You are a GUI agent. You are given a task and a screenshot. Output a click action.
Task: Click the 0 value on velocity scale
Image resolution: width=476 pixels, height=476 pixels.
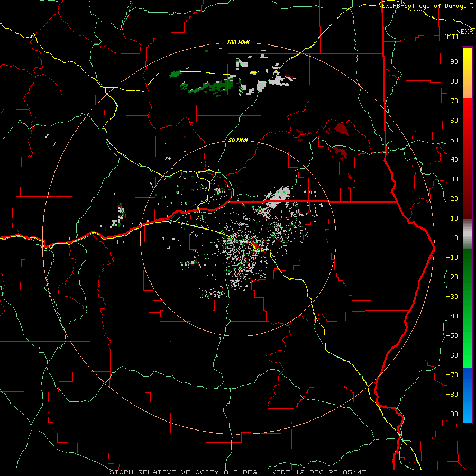point(456,237)
